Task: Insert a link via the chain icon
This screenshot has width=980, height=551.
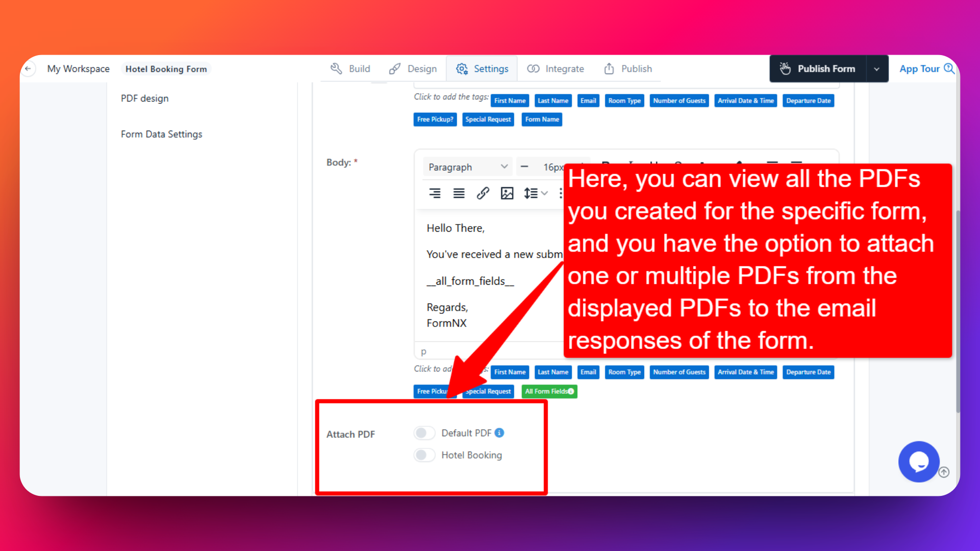Action: (483, 193)
